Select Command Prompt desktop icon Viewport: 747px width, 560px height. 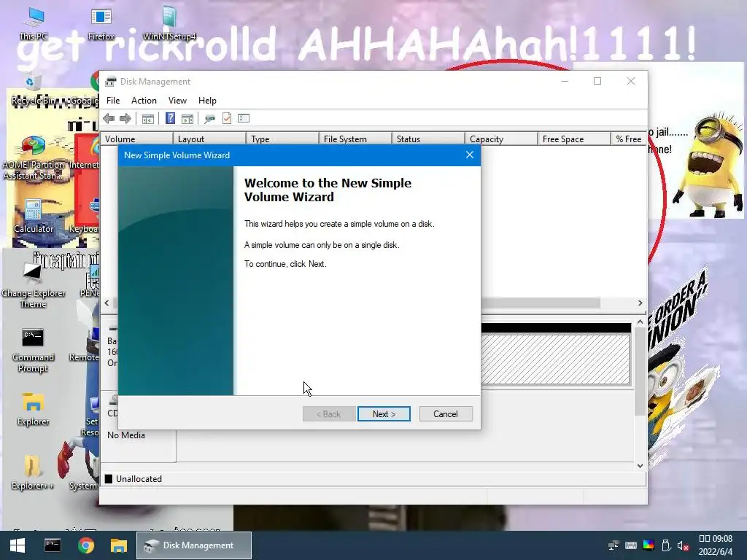33,350
